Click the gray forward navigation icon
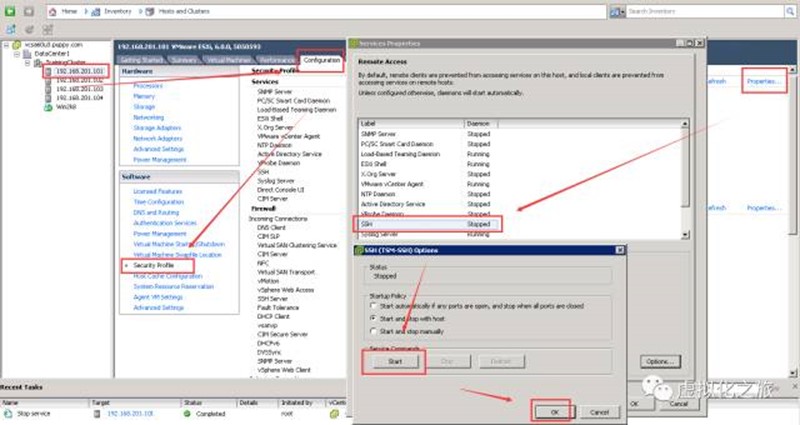This screenshot has height=425, width=800. click(29, 11)
